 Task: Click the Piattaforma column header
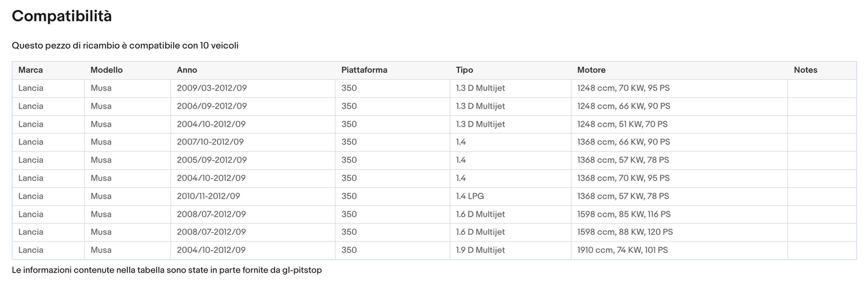364,70
